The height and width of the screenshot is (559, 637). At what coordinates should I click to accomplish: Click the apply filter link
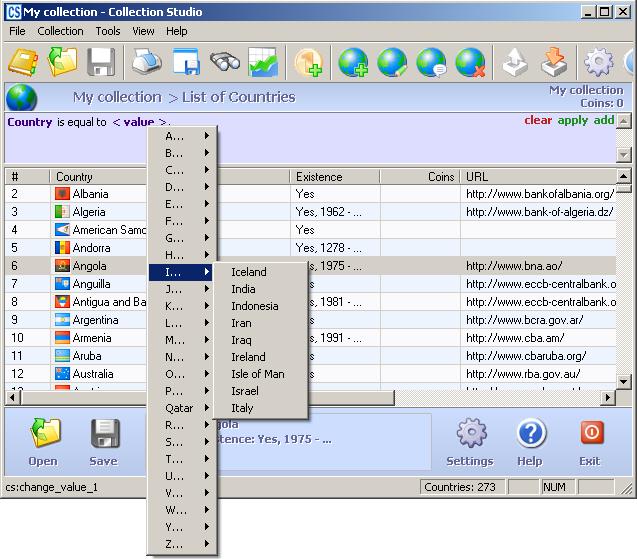(573, 120)
